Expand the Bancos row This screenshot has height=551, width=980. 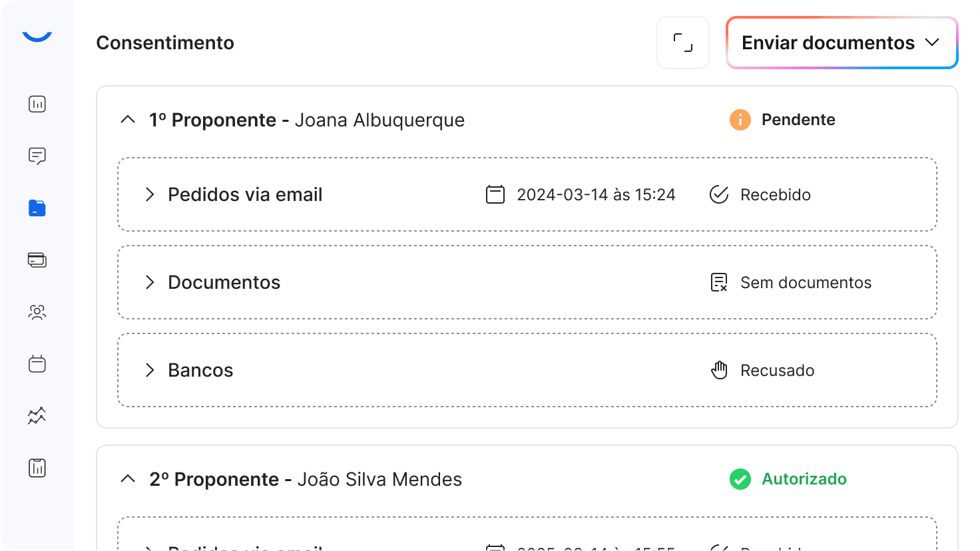coord(150,370)
